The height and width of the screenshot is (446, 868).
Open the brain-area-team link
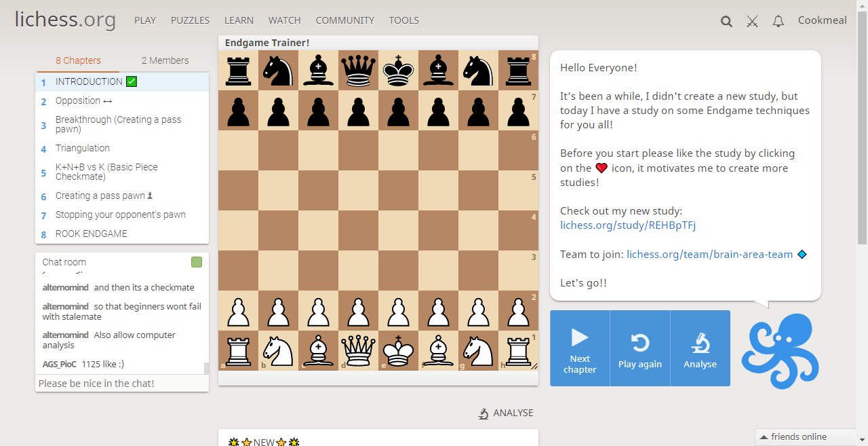[709, 255]
